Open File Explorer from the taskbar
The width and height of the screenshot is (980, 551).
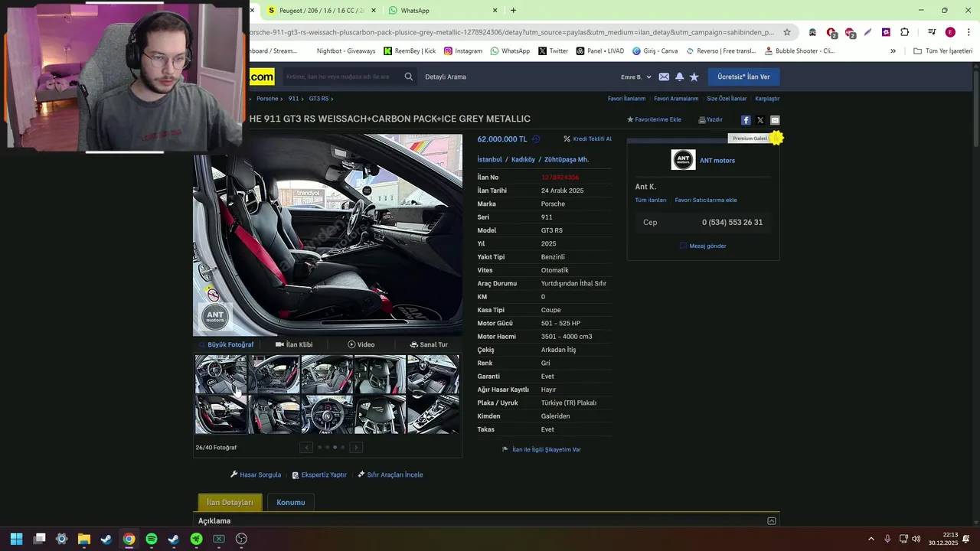pos(84,539)
